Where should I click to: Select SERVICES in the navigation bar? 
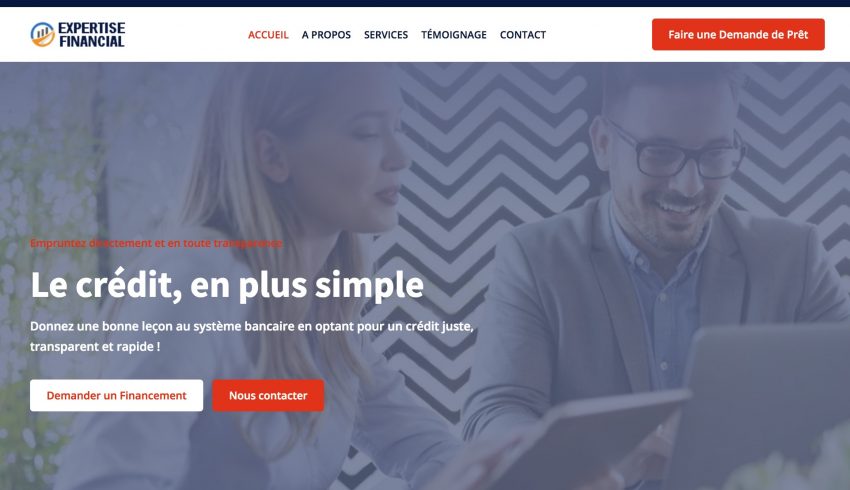pyautogui.click(x=385, y=35)
